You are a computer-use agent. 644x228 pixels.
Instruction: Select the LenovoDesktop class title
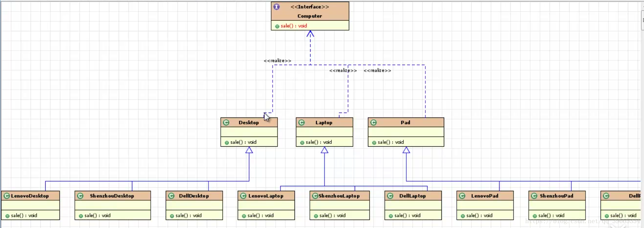point(30,196)
